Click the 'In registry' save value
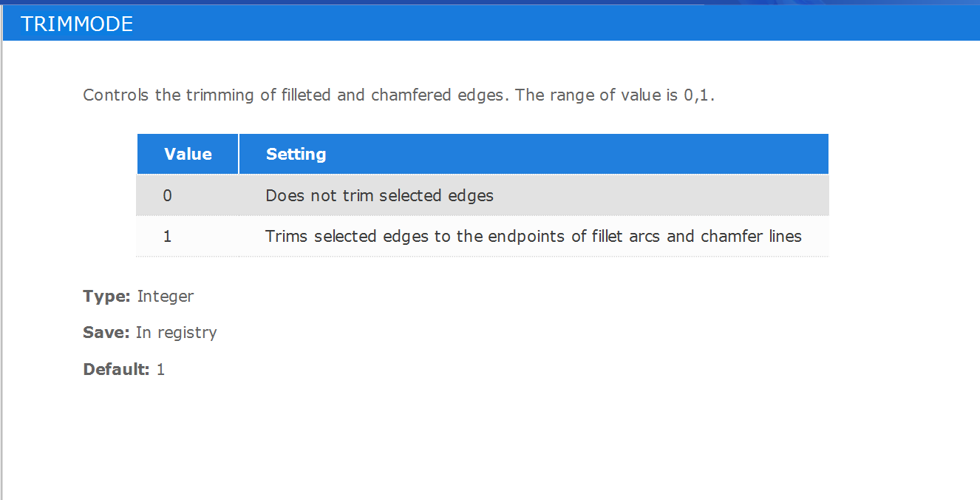This screenshot has height=500, width=980. point(177,333)
